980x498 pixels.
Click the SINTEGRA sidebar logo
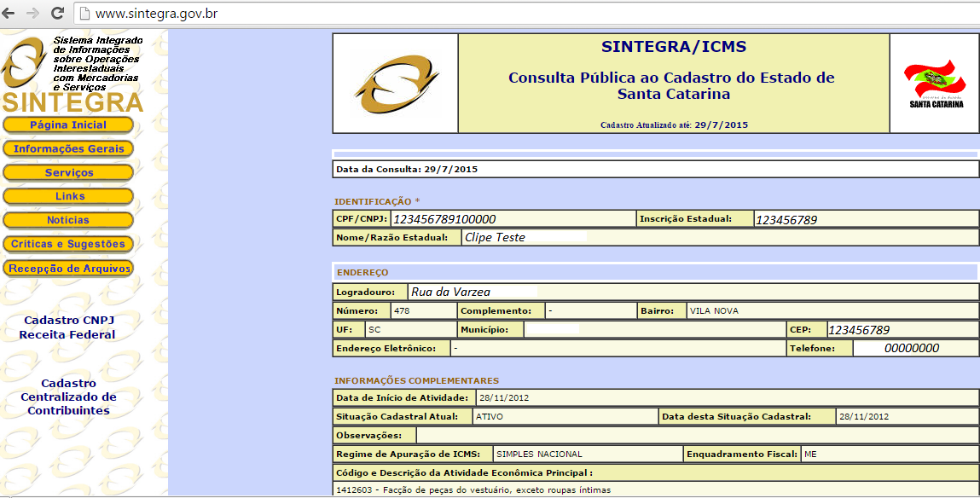click(72, 74)
